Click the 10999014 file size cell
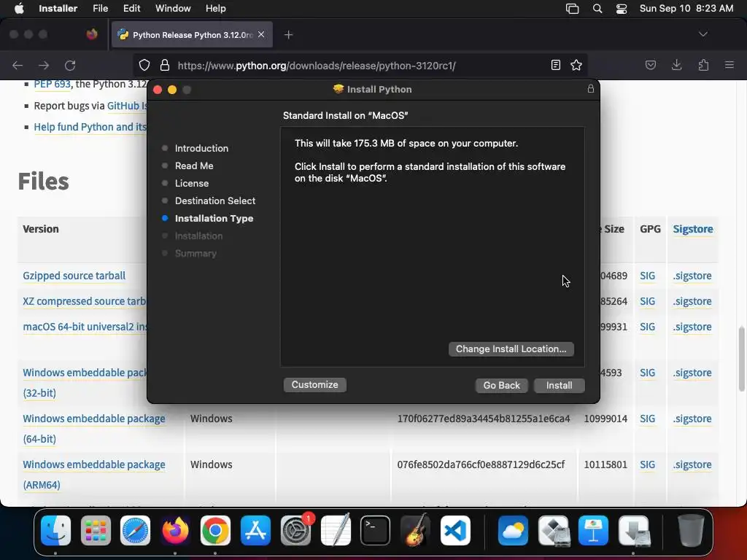This screenshot has height=560, width=747. pos(605,419)
